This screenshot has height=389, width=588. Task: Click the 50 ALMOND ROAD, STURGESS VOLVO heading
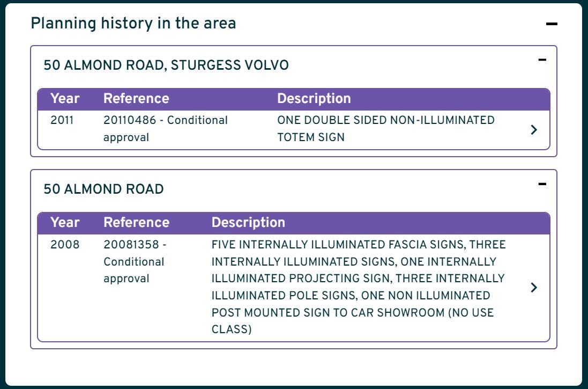point(166,65)
